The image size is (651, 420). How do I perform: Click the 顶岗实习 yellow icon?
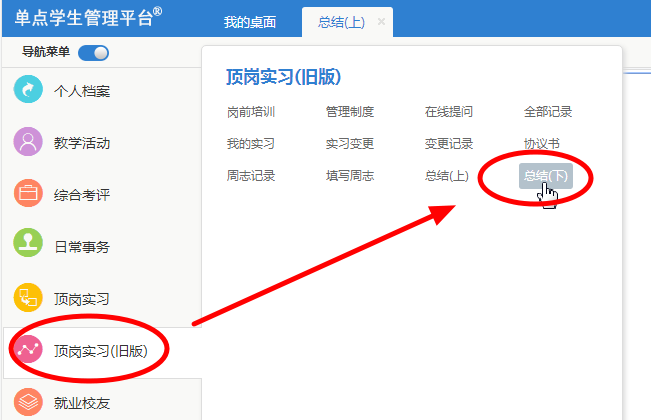click(x=28, y=298)
